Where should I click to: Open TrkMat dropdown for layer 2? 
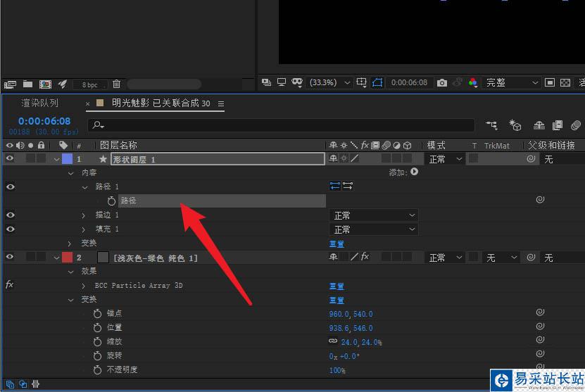click(x=500, y=258)
